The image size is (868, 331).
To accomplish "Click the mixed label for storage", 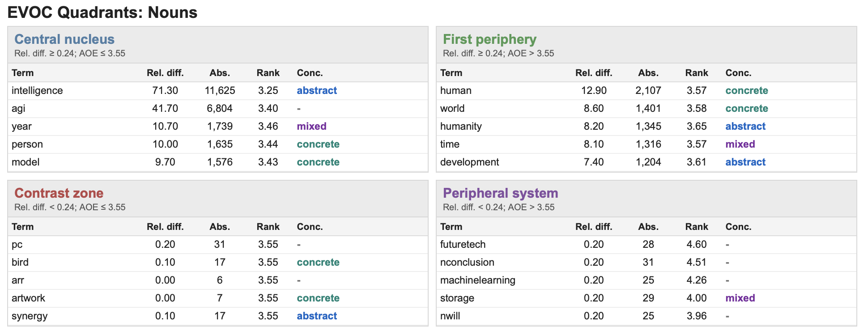I will [x=740, y=298].
